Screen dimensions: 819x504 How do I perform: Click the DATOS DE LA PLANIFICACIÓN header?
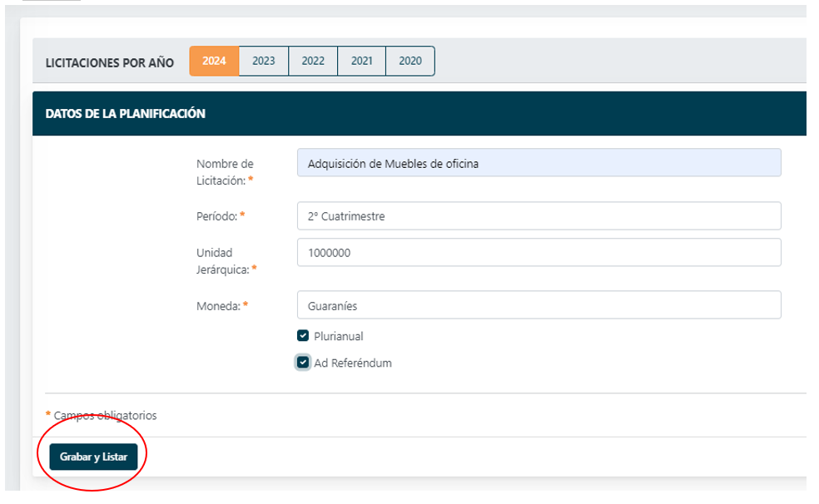(126, 114)
